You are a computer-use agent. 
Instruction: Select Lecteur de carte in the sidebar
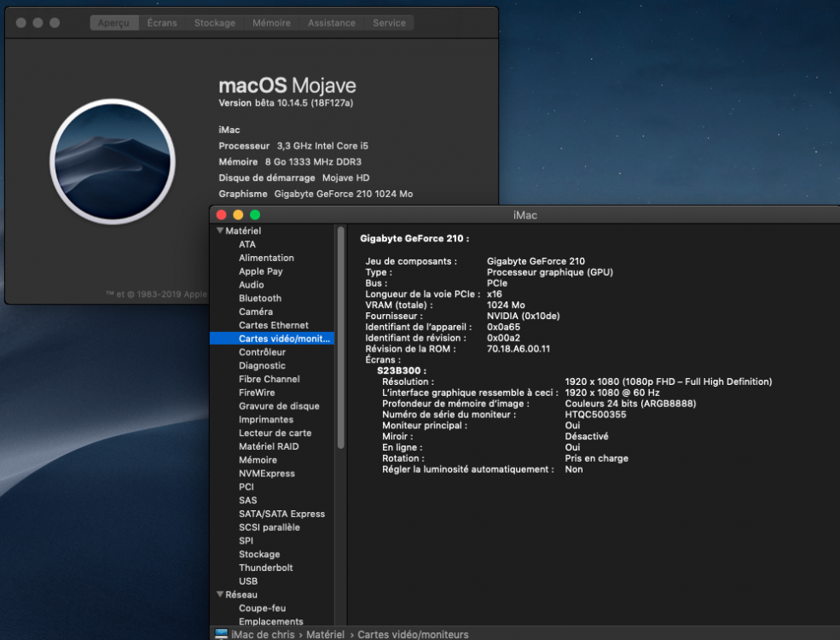click(x=275, y=433)
